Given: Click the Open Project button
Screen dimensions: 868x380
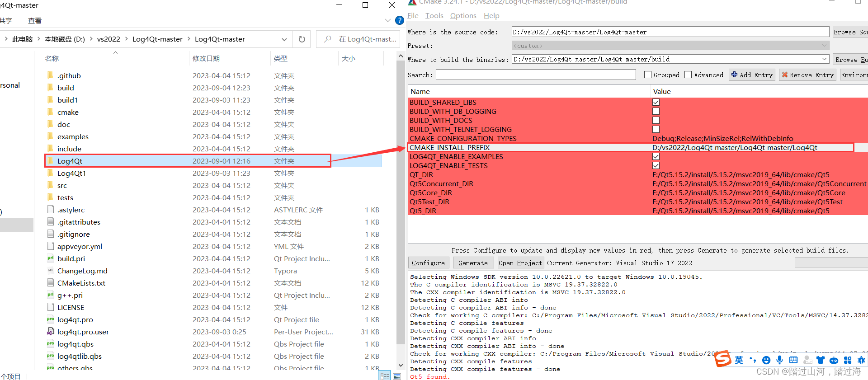Looking at the screenshot, I should coord(520,263).
